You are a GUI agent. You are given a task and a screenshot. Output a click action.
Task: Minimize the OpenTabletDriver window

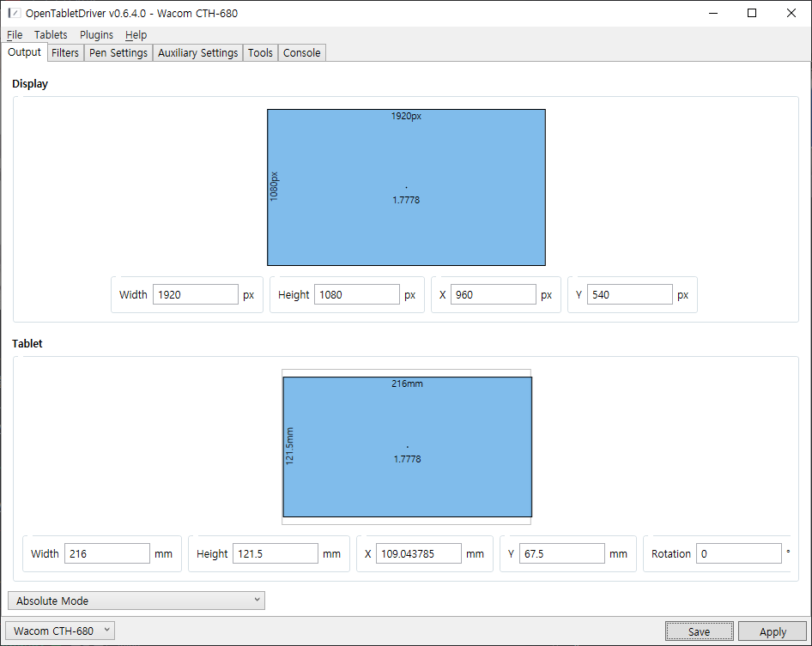coord(713,13)
